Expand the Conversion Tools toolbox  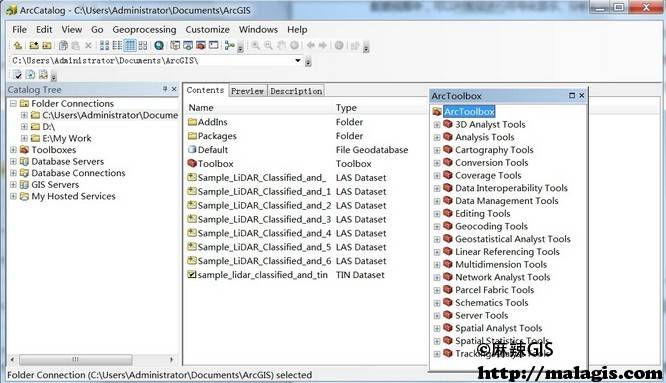point(437,163)
